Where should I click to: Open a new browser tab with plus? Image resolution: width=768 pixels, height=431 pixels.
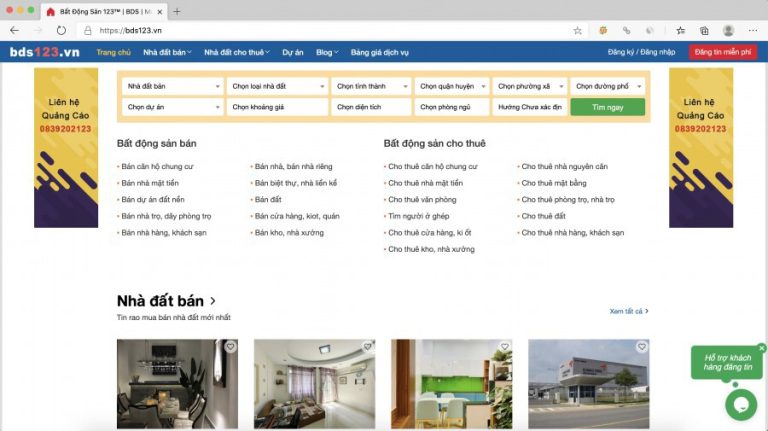(177, 11)
